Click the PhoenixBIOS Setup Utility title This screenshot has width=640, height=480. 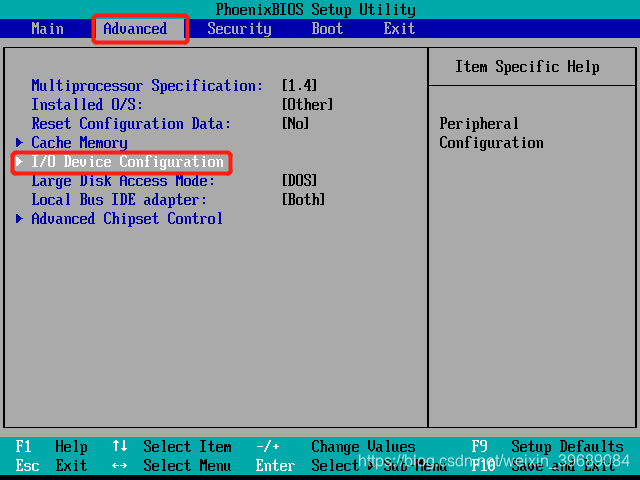[x=316, y=9]
